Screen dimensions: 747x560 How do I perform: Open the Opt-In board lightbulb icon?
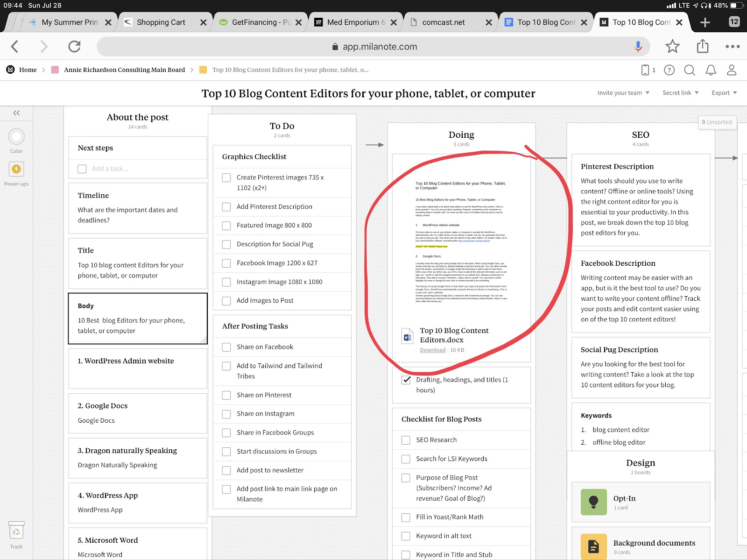594,502
